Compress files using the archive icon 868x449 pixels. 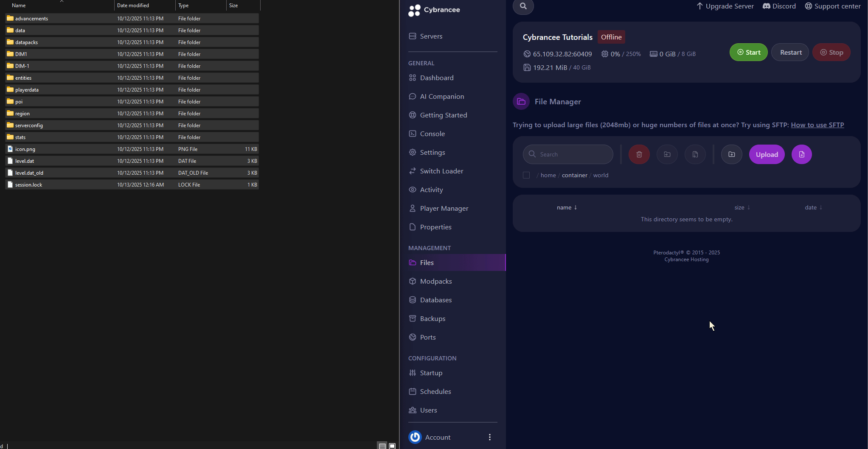(x=695, y=154)
